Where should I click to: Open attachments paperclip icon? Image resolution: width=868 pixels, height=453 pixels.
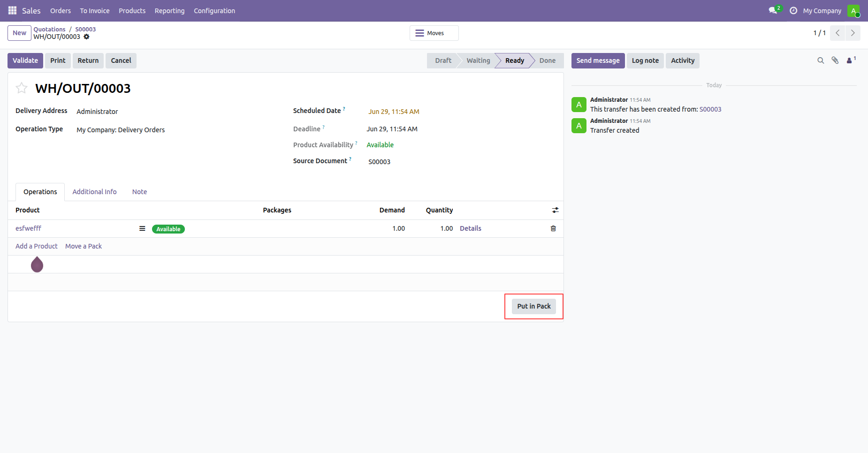pos(835,60)
